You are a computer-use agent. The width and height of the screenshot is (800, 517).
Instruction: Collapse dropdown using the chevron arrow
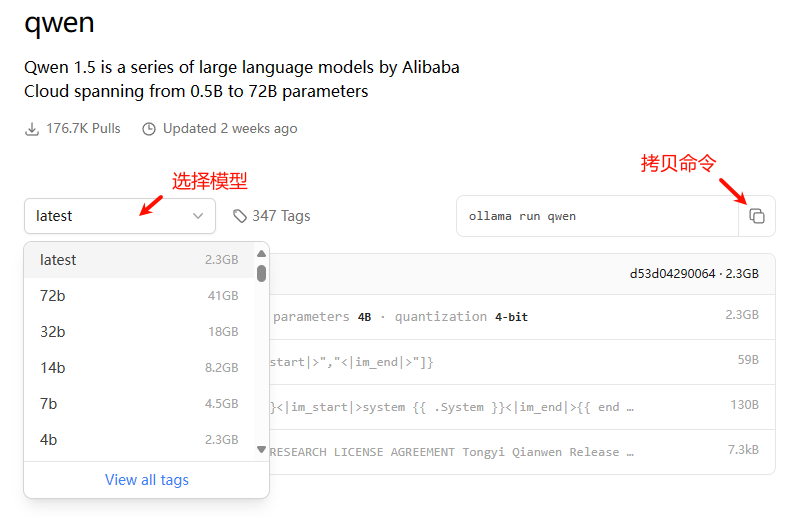pos(198,216)
